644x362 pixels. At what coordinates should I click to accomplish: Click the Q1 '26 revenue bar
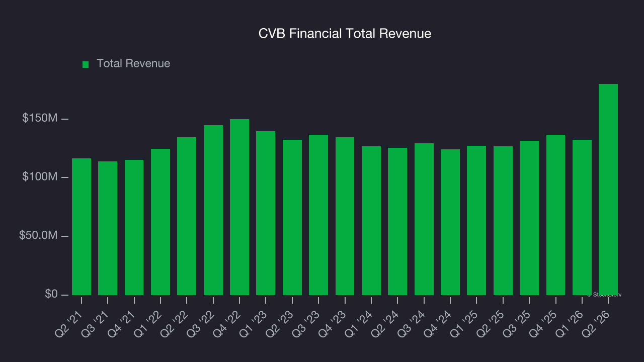pyautogui.click(x=582, y=217)
